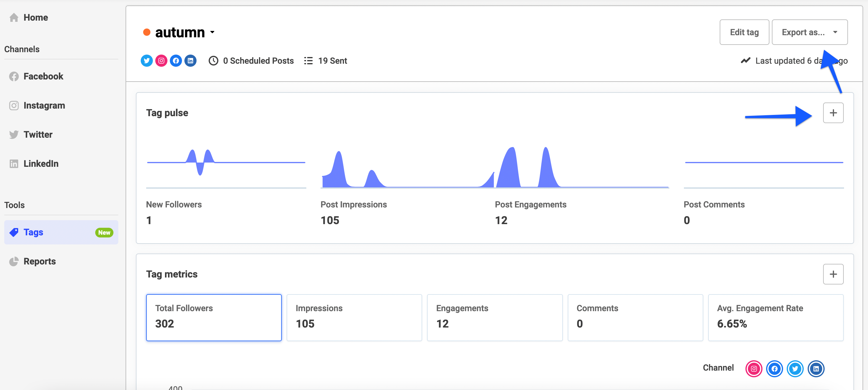Viewport: 868px width, 390px height.
Task: Click the Edit tag button
Action: click(744, 32)
